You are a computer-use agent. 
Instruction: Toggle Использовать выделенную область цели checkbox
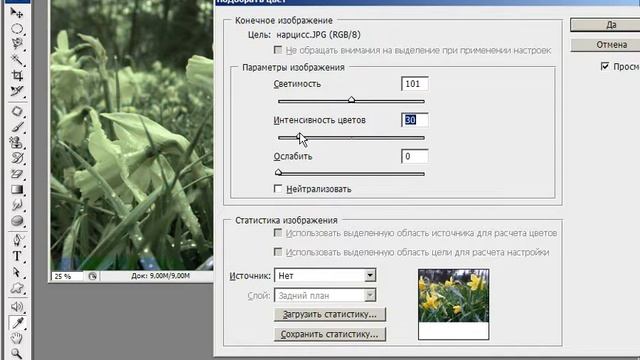coord(278,252)
